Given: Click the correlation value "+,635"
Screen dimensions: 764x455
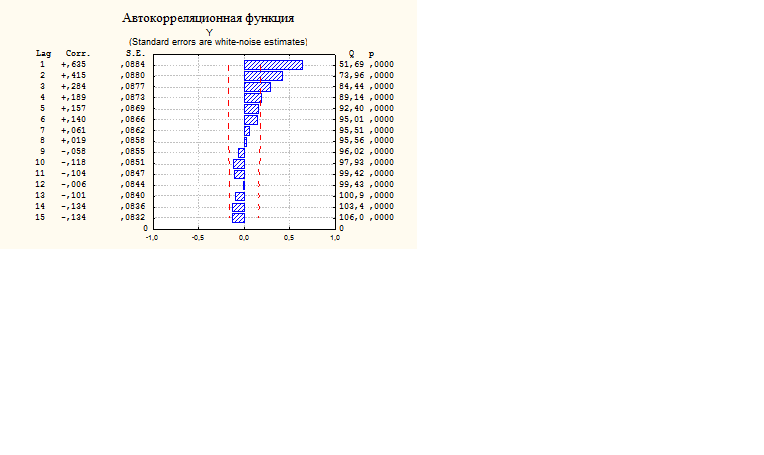Looking at the screenshot, I should 74,64.
